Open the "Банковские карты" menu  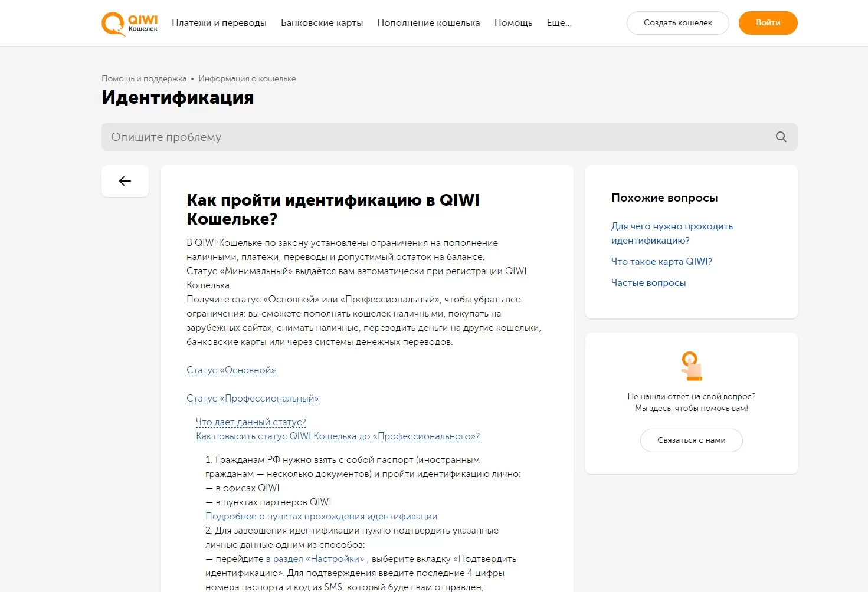[x=322, y=22]
